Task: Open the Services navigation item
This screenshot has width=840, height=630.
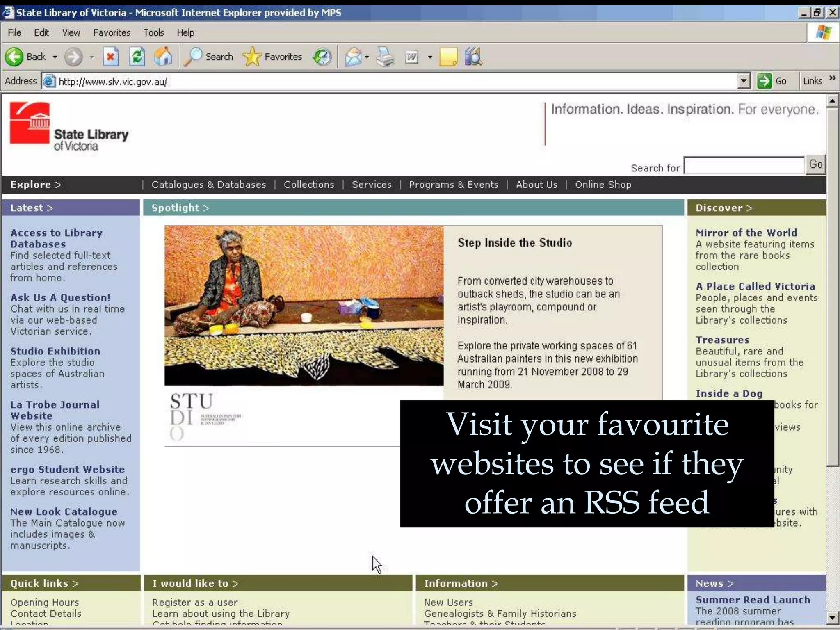Action: (x=372, y=185)
